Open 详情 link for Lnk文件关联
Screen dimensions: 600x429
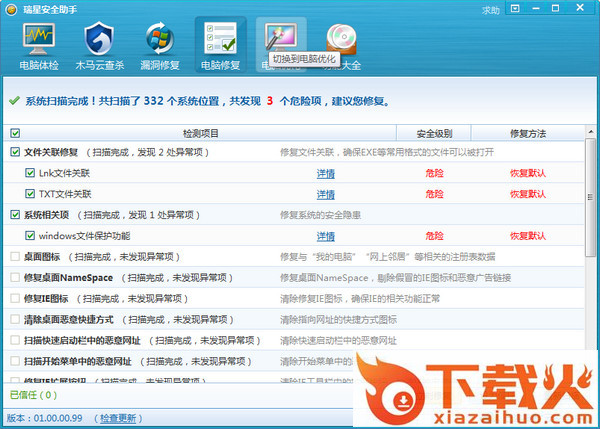[x=326, y=174]
